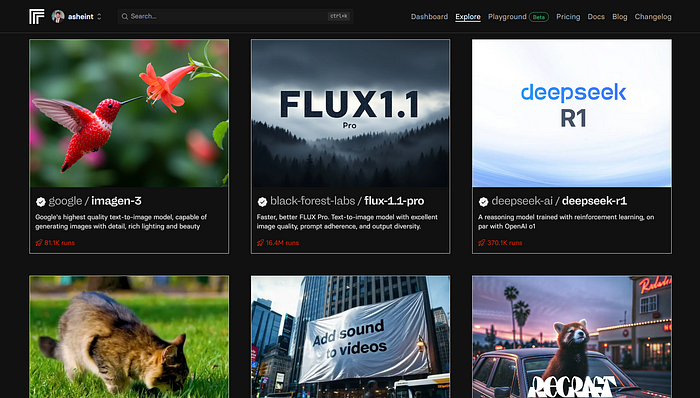This screenshot has width=700, height=398.
Task: Click the 16.4M runs text
Action: [282, 243]
